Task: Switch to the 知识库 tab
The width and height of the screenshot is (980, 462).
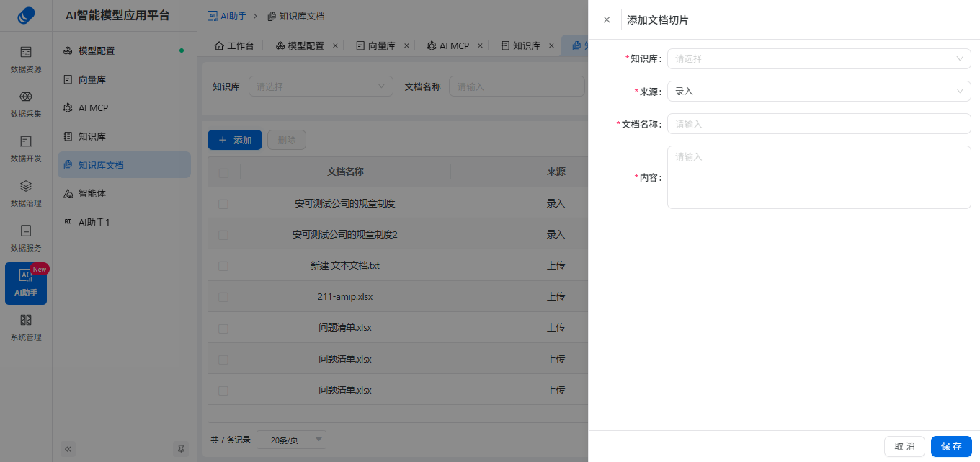Action: [x=521, y=45]
